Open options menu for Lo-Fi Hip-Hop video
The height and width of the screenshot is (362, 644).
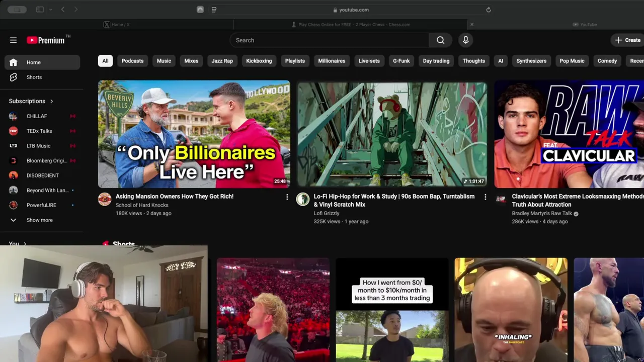pos(485,197)
